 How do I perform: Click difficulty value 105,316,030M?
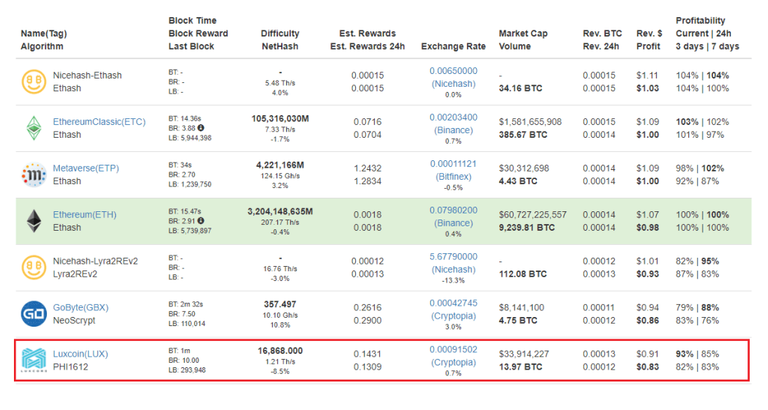[x=280, y=119]
